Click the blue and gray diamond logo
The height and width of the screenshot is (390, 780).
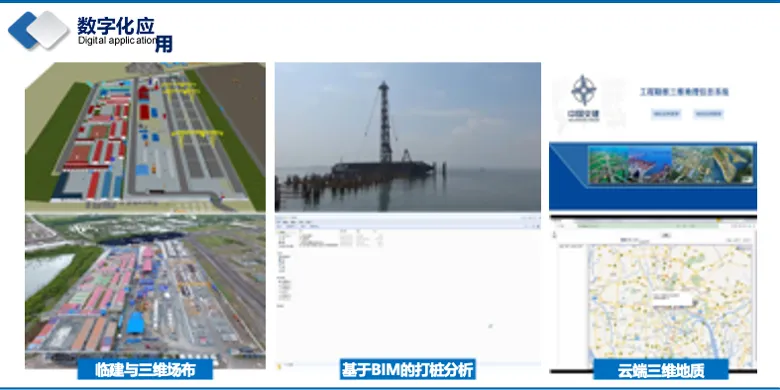point(38,30)
